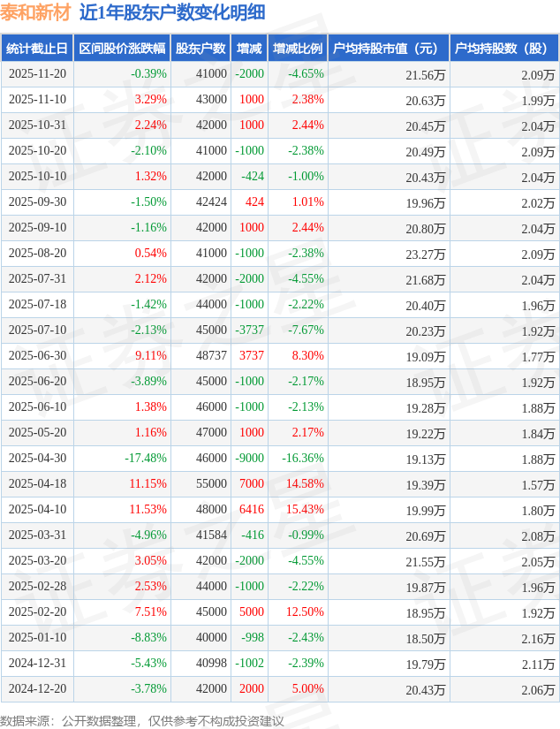The height and width of the screenshot is (729, 560).
Task: Select the 2025-11-20 date row
Action: coord(37,74)
